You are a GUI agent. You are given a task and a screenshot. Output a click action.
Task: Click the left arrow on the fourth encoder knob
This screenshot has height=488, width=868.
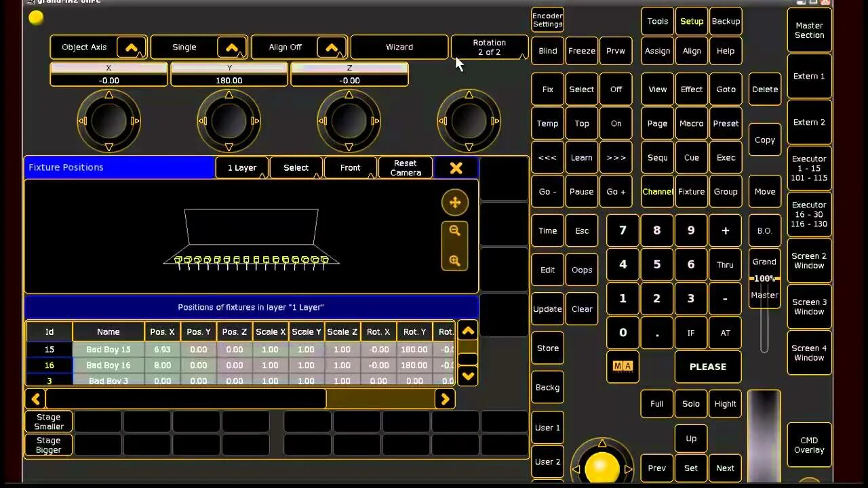pos(443,121)
